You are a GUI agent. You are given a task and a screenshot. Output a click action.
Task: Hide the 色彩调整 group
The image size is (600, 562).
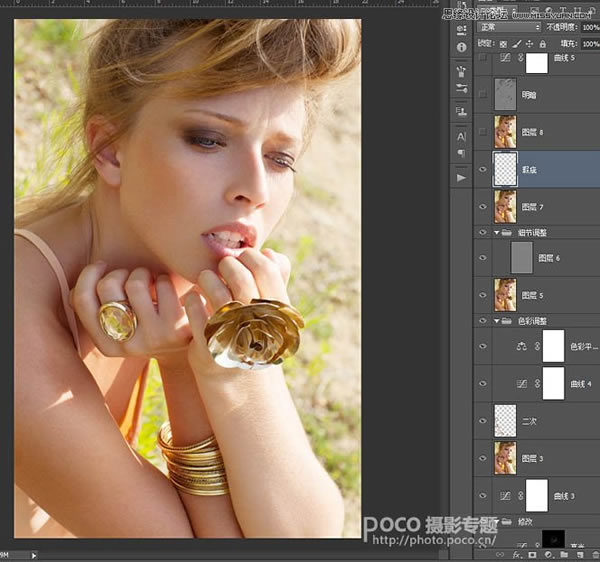483,321
